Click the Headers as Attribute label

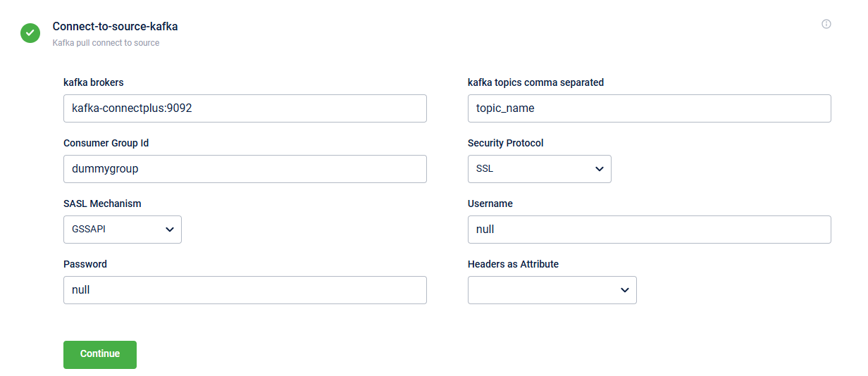pos(513,264)
